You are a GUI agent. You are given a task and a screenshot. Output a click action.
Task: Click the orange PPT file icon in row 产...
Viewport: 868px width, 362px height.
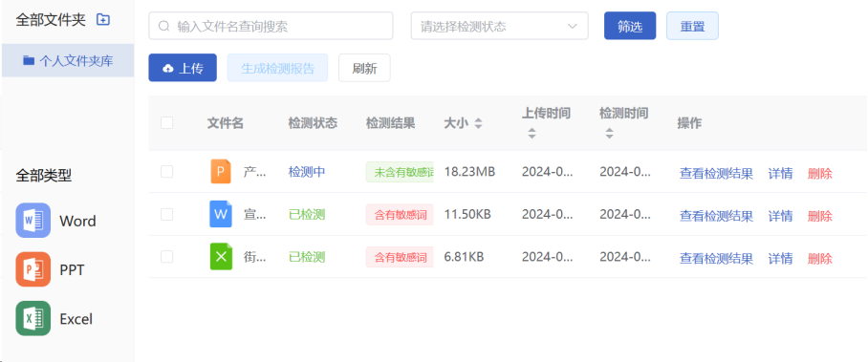221,172
